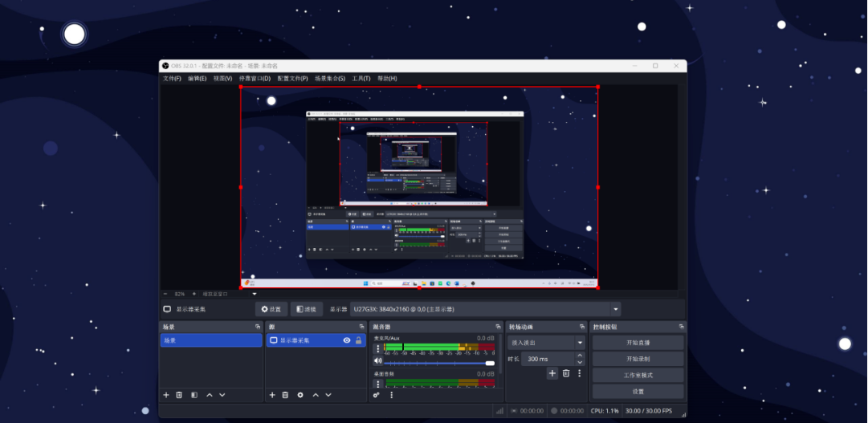Screen dimensions: 868x423
Task: Click the display capture preview canvas
Action: coord(419,187)
